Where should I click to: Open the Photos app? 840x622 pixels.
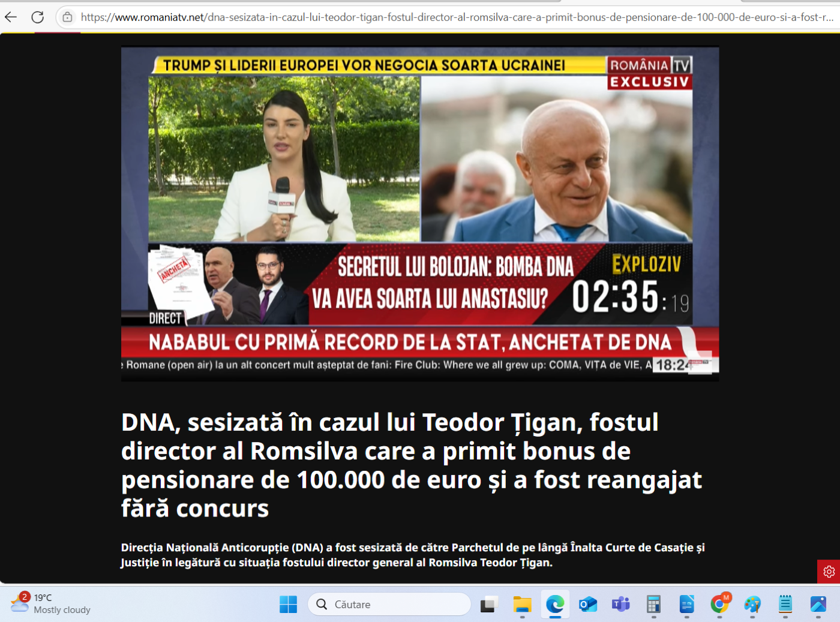click(819, 604)
